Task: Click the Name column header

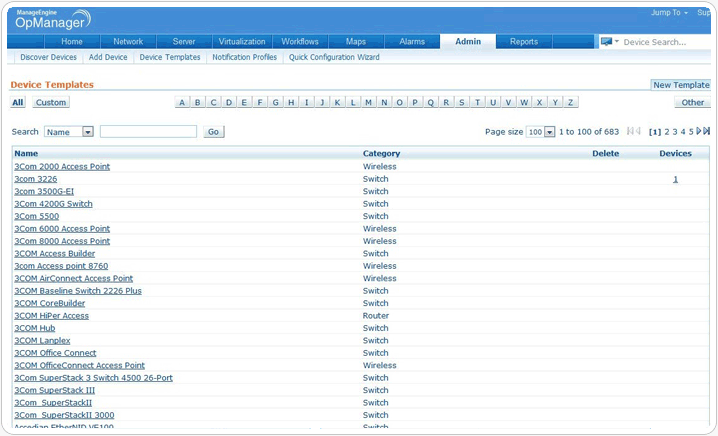Action: 26,153
